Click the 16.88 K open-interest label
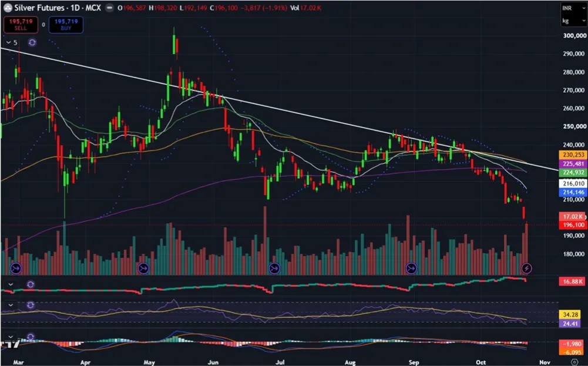Viewport: 588px width, 366px height. (572, 281)
